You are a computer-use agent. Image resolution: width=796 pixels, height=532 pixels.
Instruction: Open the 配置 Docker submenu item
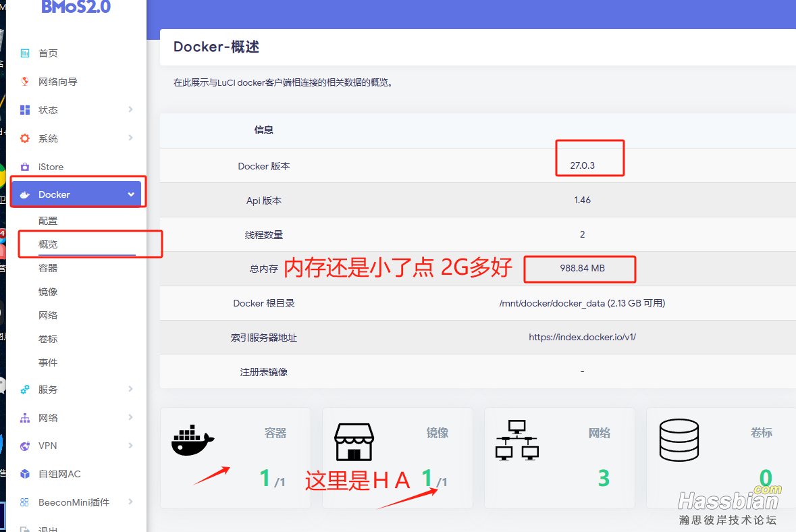(x=48, y=221)
